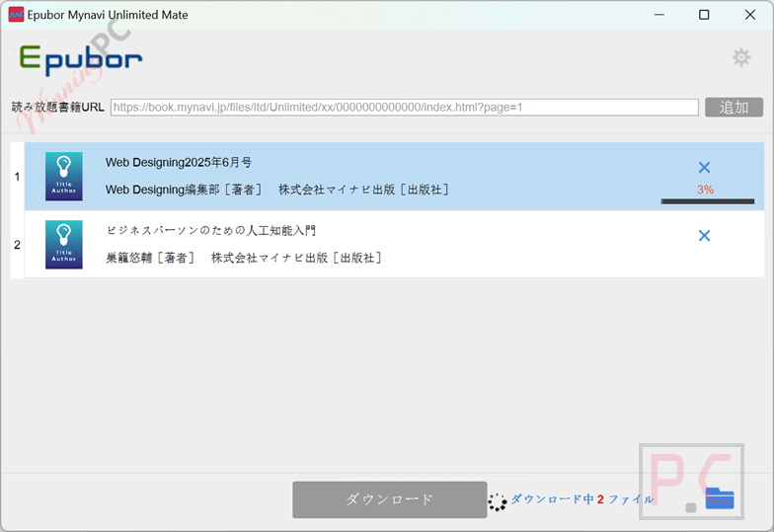774x532 pixels.
Task: Click the download progress bar under 3%
Action: pos(707,201)
